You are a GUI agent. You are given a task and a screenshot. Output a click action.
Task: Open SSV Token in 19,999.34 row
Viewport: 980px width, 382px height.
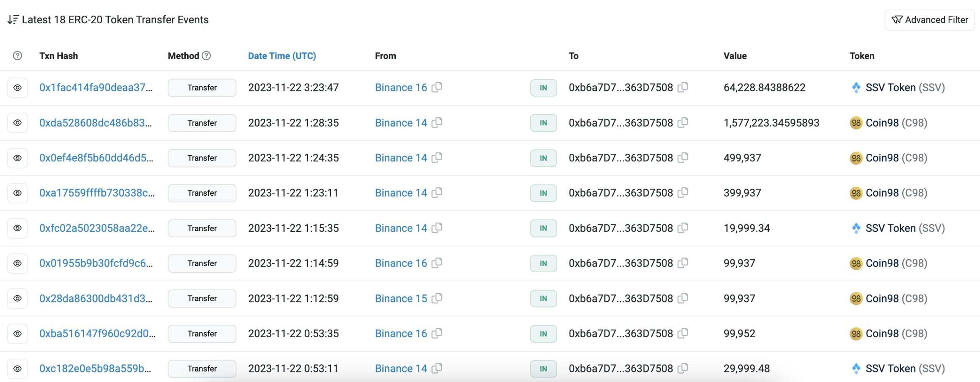click(x=897, y=228)
